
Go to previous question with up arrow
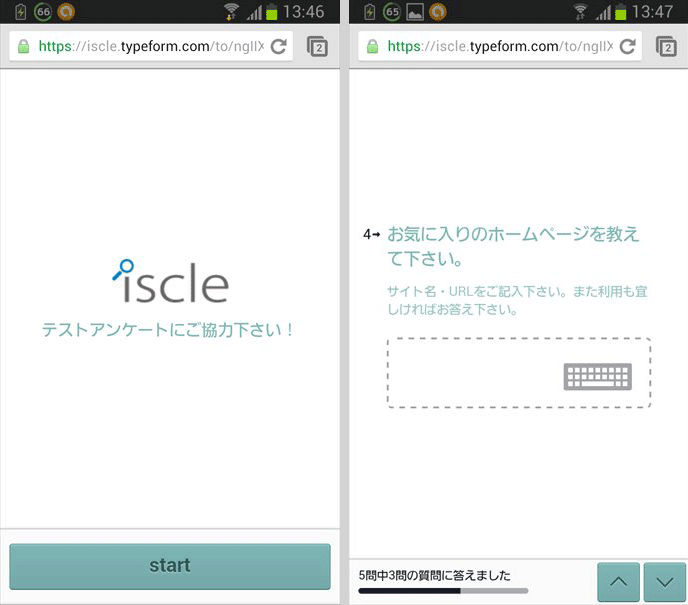pyautogui.click(x=618, y=582)
